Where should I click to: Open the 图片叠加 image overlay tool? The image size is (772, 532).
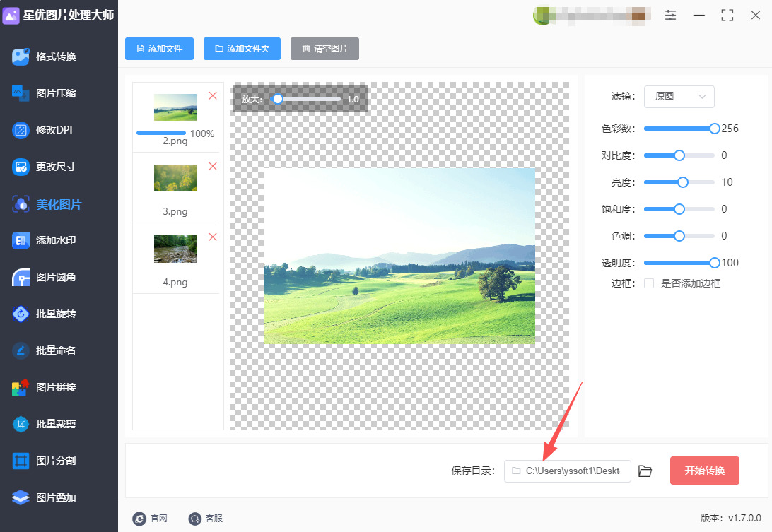pyautogui.click(x=45, y=497)
